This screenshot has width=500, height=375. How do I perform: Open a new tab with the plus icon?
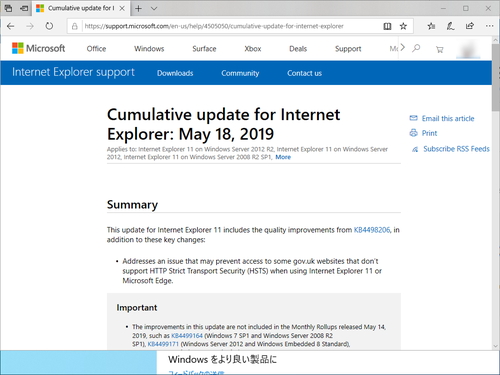point(138,9)
